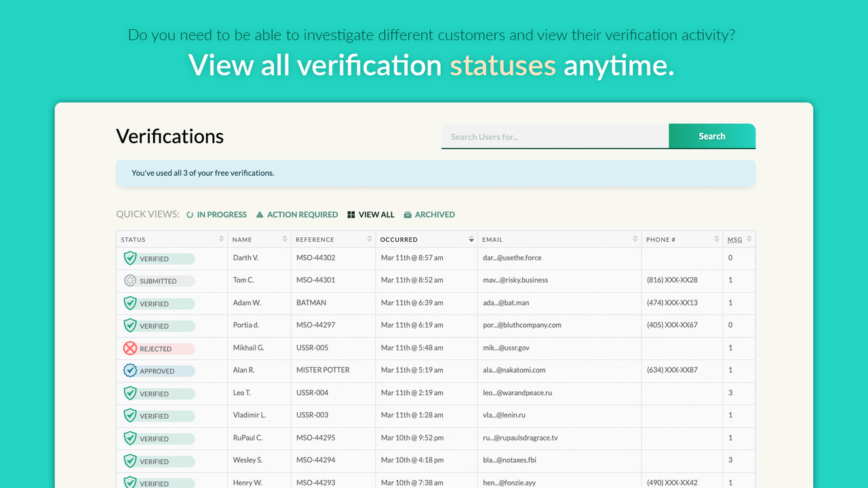Click the VERIFIED status label for Darth V.
Image resolution: width=868 pixels, height=488 pixels.
coord(155,259)
